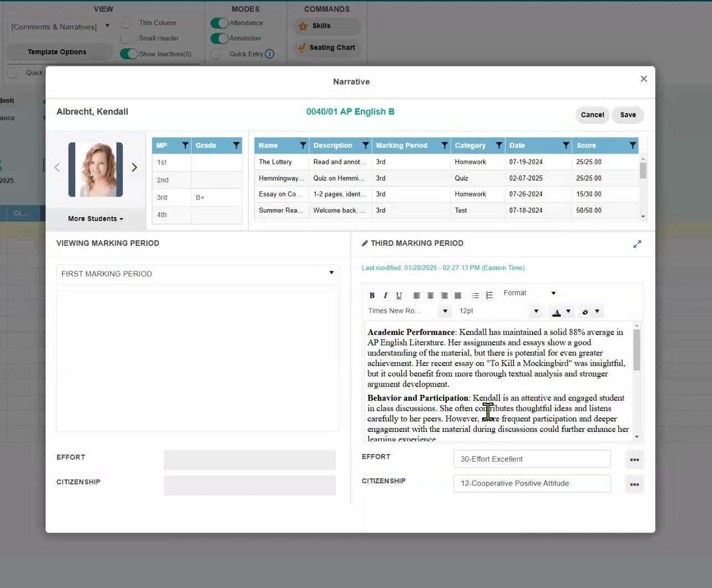Select The Lottery assignment row
The height and width of the screenshot is (588, 712).
447,162
